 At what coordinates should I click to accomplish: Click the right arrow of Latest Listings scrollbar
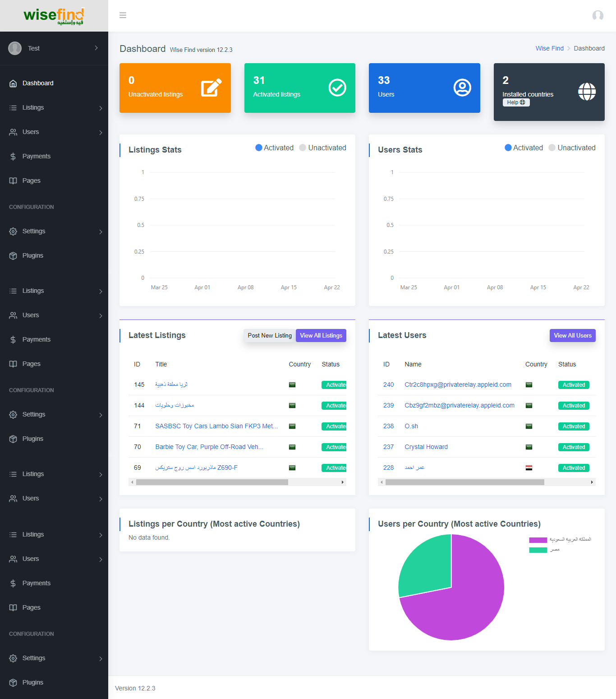[343, 482]
